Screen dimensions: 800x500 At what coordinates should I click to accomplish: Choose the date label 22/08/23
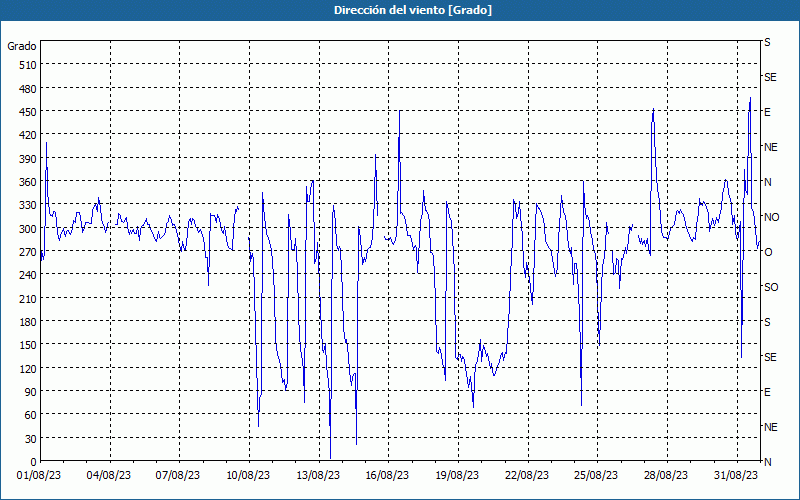click(527, 476)
